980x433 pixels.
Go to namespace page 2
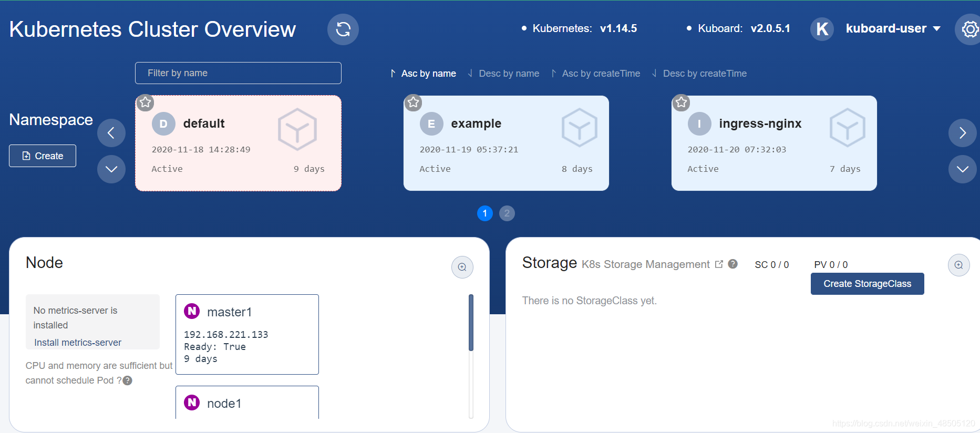pyautogui.click(x=507, y=213)
